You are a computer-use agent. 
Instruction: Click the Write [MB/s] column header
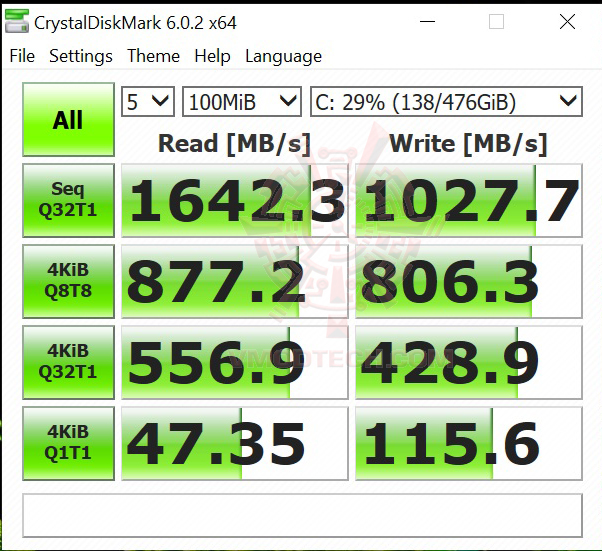point(468,144)
